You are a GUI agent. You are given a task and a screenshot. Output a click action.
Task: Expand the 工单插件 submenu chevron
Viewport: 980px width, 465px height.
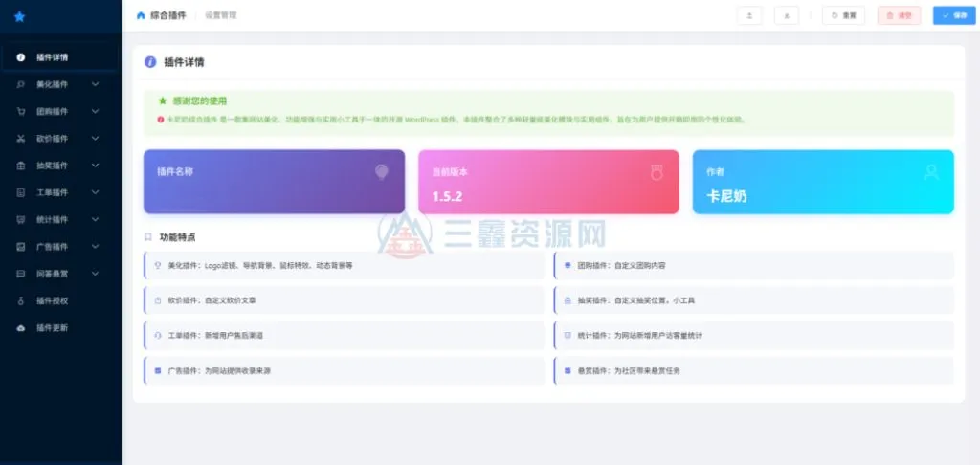point(95,192)
